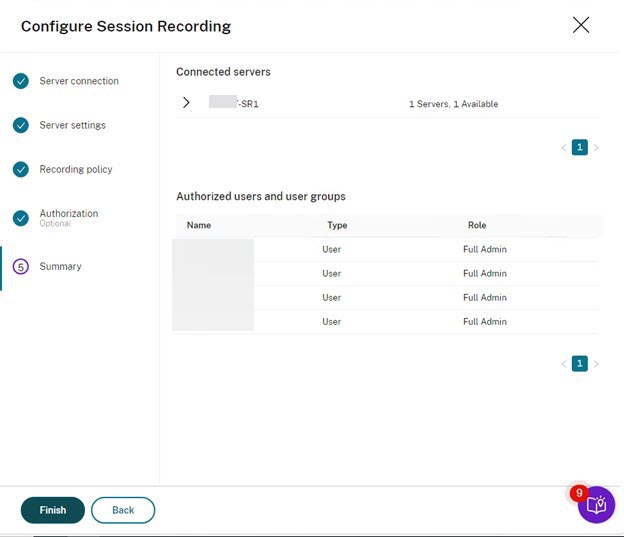Click the step 5 circle icon
624x537 pixels.
(x=21, y=266)
